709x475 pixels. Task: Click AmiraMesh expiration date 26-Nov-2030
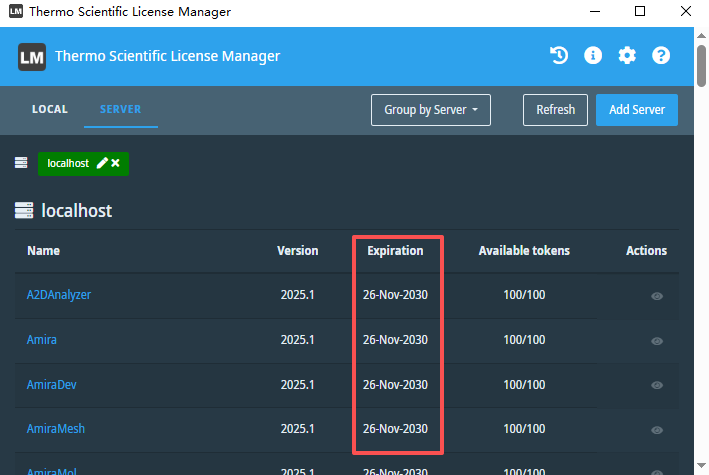coord(395,429)
